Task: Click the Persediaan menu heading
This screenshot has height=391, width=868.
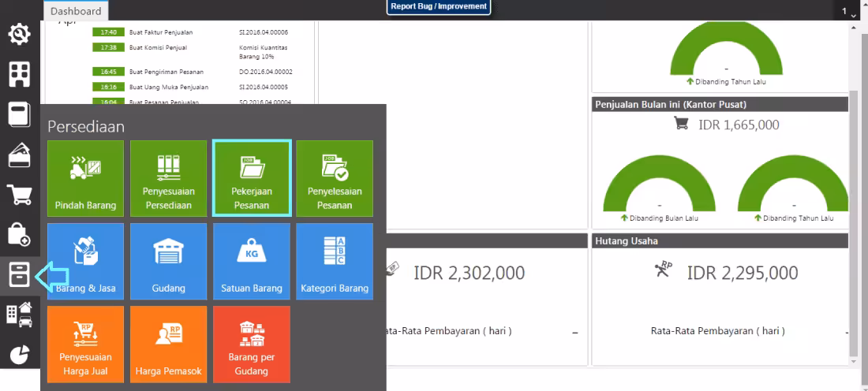Action: click(x=86, y=126)
